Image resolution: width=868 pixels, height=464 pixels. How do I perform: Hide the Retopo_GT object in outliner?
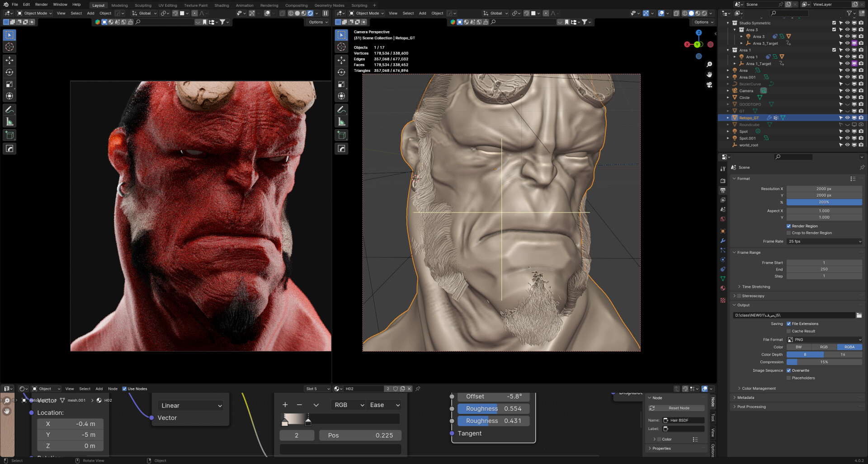click(x=847, y=118)
